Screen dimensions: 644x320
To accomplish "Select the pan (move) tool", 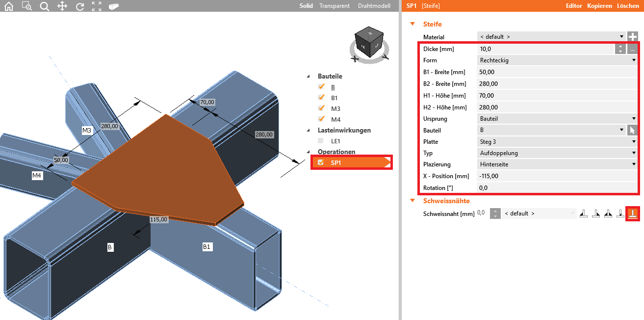I will tap(62, 6).
